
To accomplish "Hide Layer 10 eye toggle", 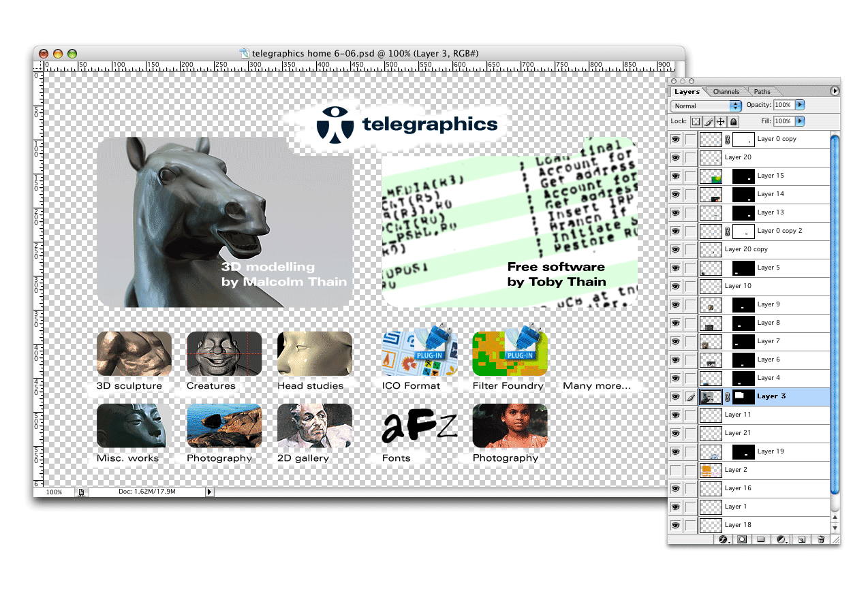I will click(676, 286).
